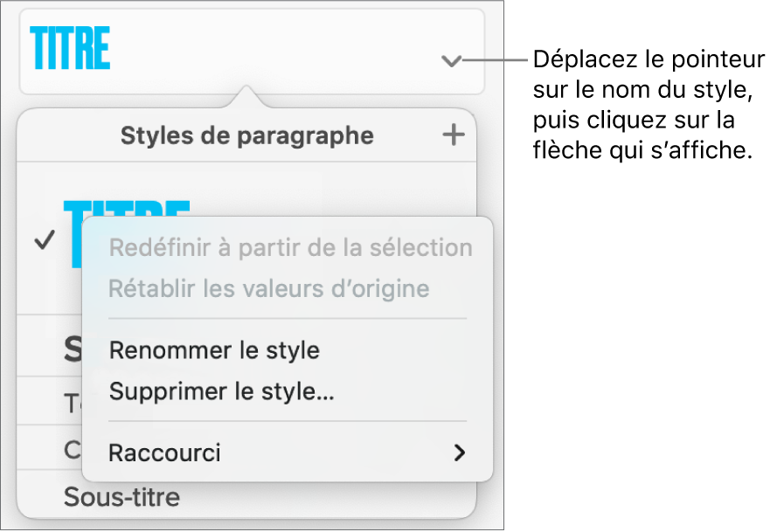
Task: Select Renommer le style
Action: coord(214,350)
